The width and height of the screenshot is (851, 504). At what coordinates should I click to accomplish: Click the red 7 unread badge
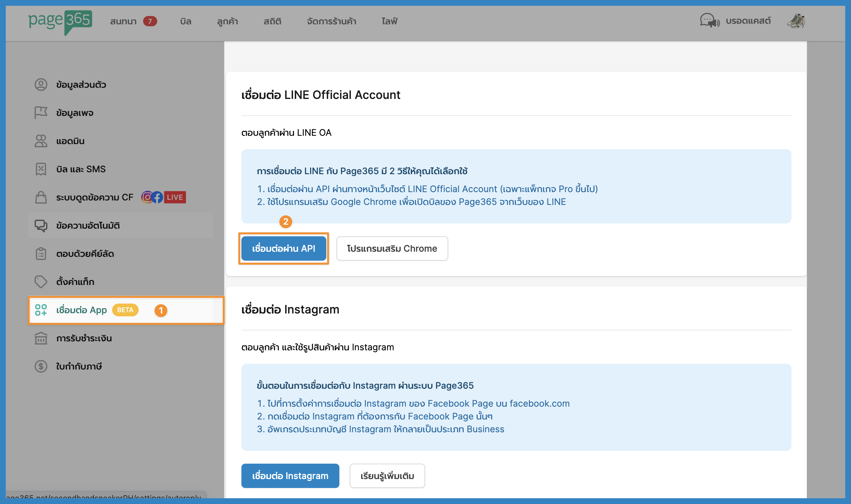coord(150,21)
